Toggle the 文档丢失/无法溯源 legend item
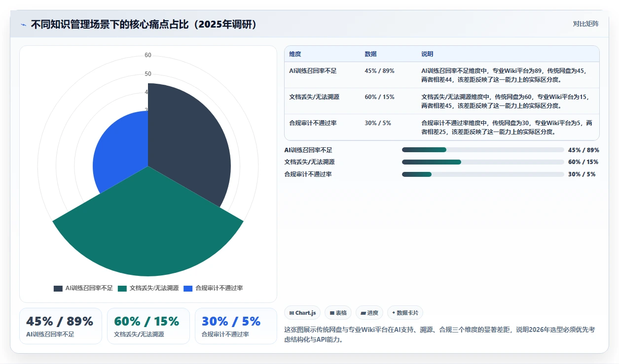 coord(148,288)
